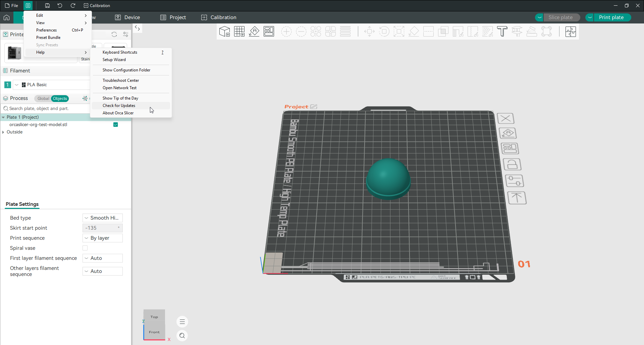Click the Split to objects icon
The height and width of the screenshot is (345, 644).
pos(316,32)
